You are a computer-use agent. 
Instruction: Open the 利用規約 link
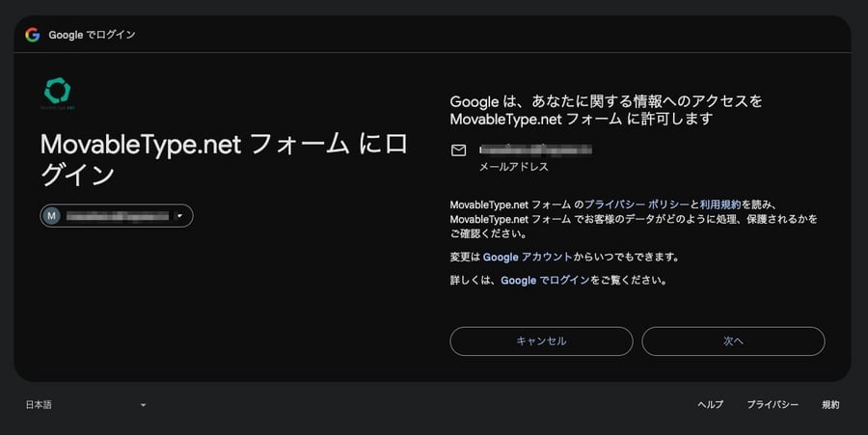(x=719, y=204)
